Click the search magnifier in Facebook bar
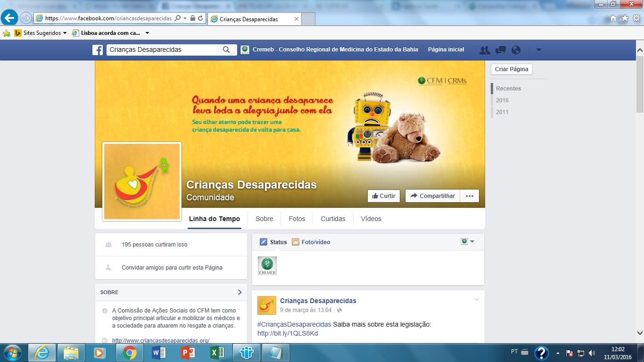This screenshot has height=362, width=644. [x=226, y=49]
